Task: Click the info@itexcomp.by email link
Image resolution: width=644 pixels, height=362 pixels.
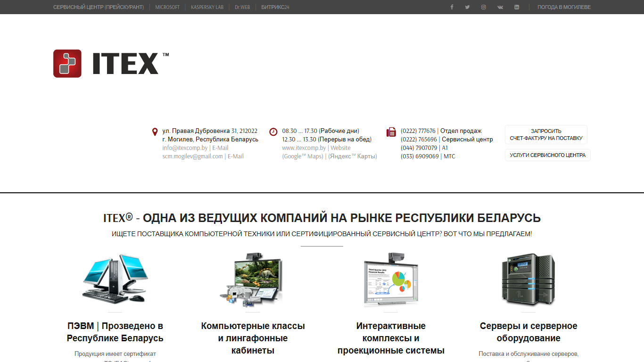Action: coord(185,148)
